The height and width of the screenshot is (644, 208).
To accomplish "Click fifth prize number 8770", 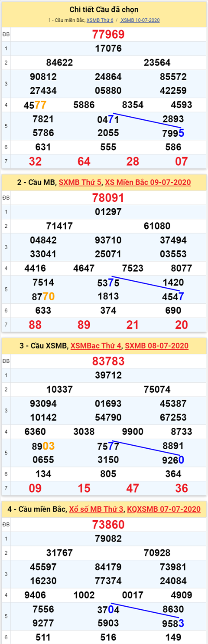I will [43, 296].
